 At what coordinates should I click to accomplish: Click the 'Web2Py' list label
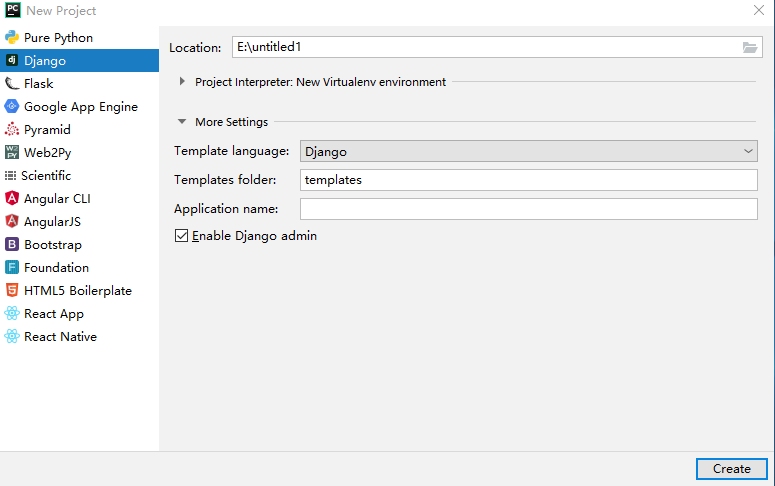(x=47, y=153)
